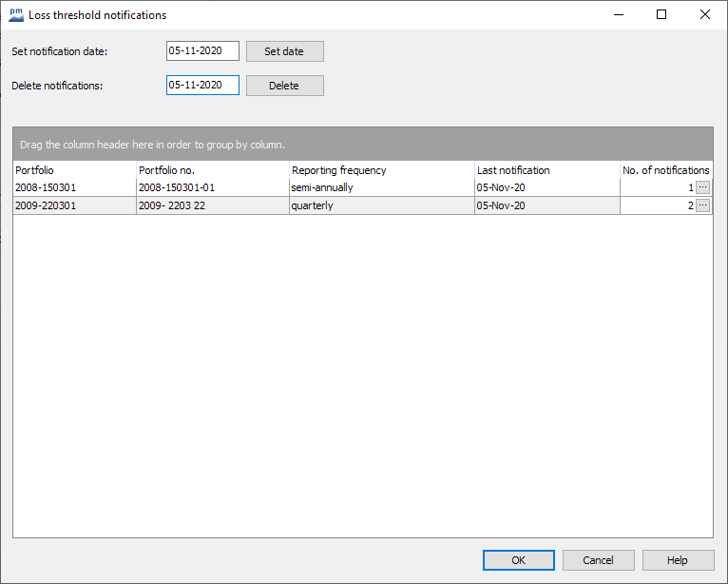
Task: Open ellipsis button for portfolio 2009-220301
Action: pos(702,205)
